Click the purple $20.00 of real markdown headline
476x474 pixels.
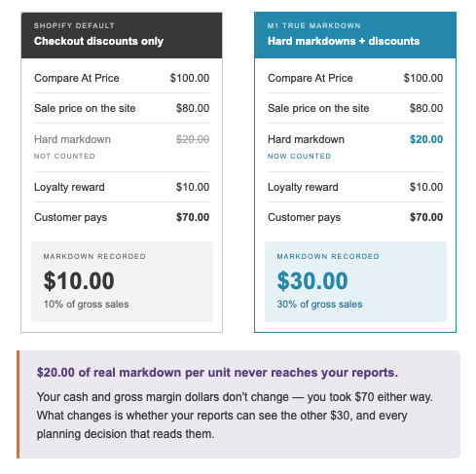click(x=217, y=373)
